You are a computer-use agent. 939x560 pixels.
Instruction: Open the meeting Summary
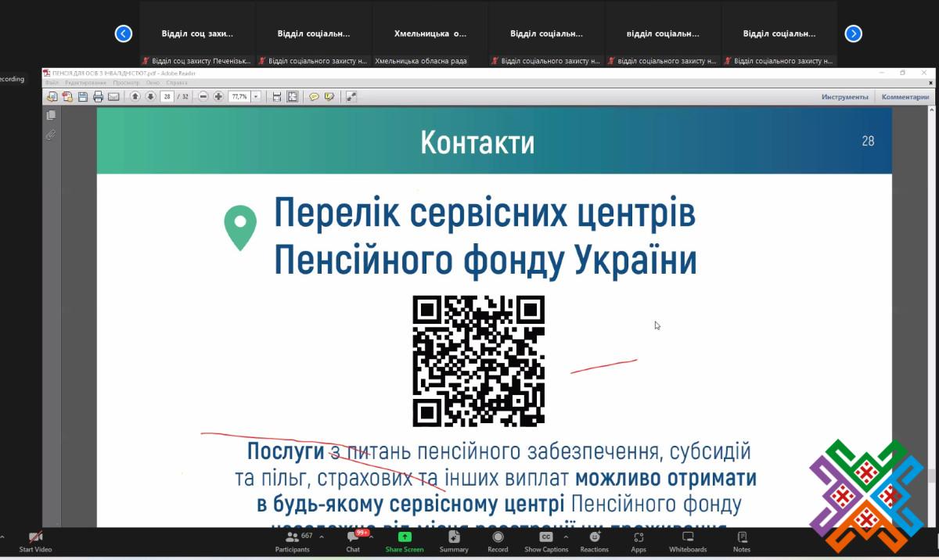coord(454,541)
